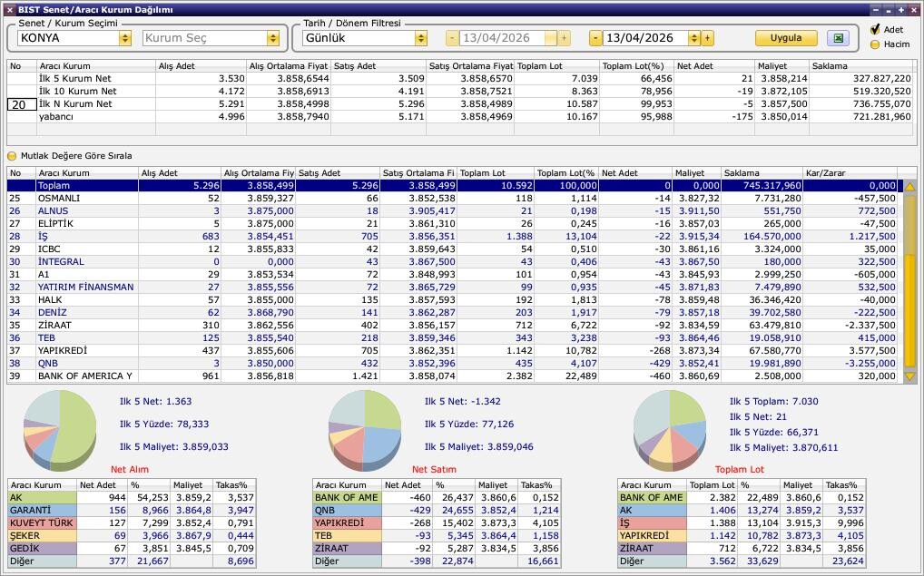924x576 pixels.
Task: Sort by the Kar/Zarar column header
Action: click(850, 173)
